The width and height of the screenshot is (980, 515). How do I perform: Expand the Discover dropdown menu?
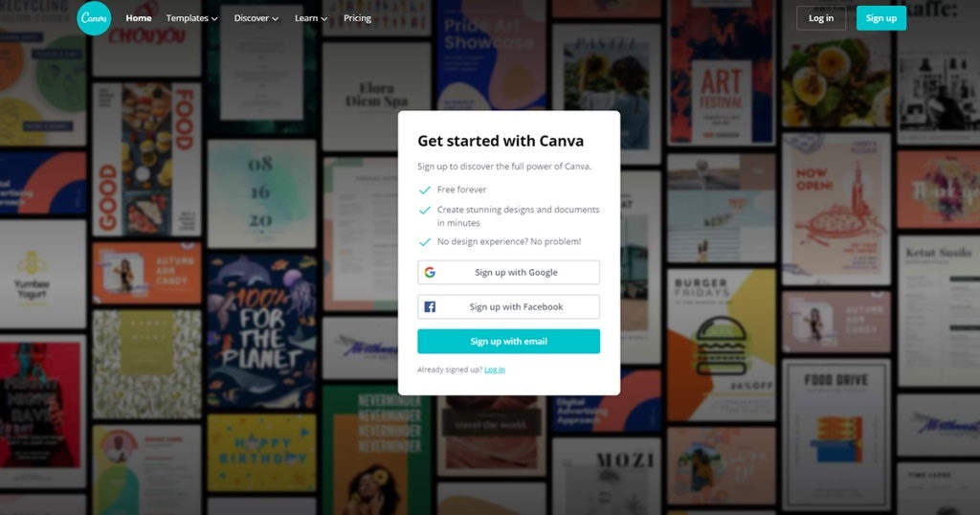(x=256, y=18)
